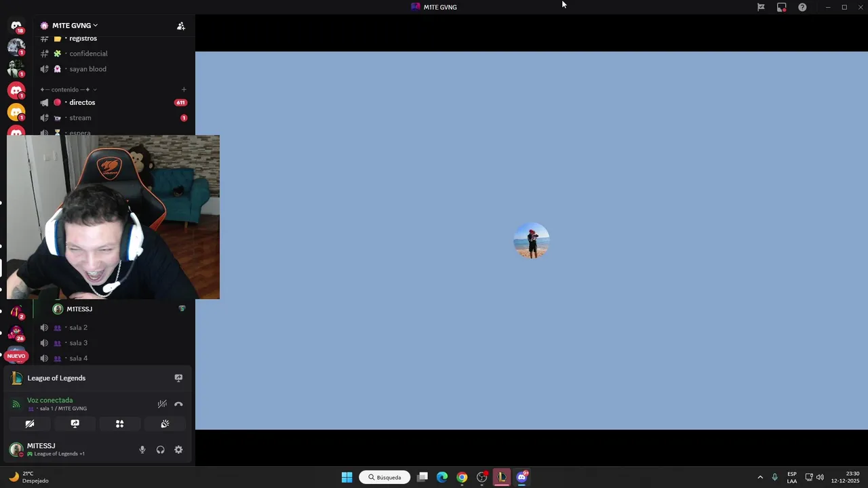868x488 pixels.
Task: Open the volume tray icon
Action: (x=820, y=477)
